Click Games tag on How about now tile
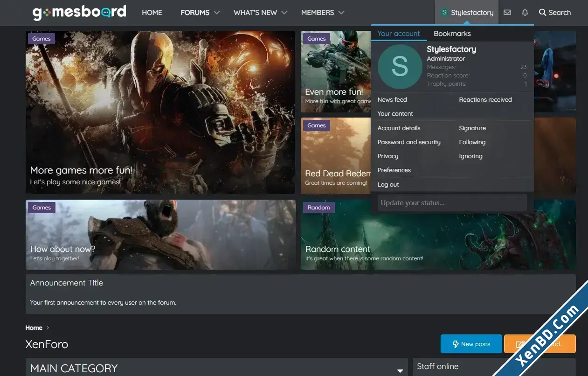The width and height of the screenshot is (588, 376). (x=42, y=208)
